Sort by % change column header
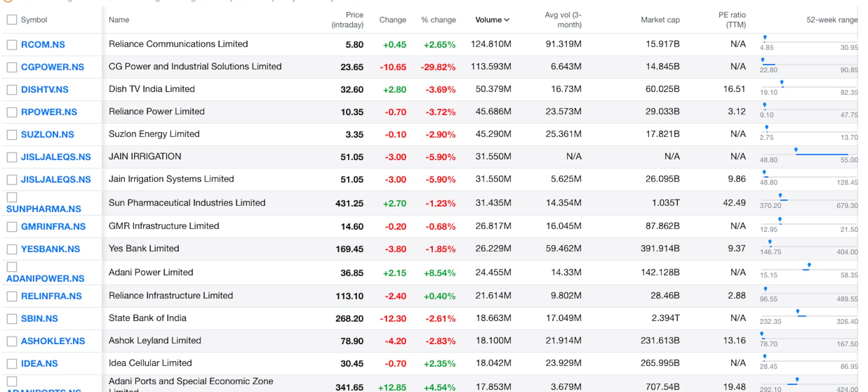Viewport: 868px width, 392px height. 438,20
